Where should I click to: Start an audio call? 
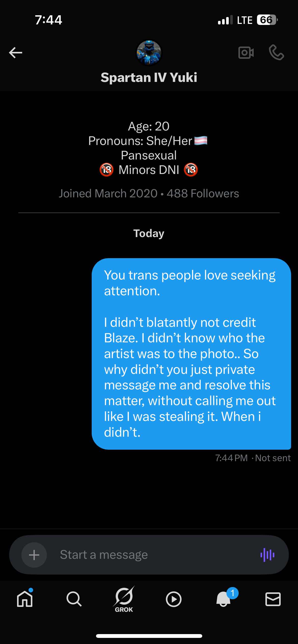(276, 53)
